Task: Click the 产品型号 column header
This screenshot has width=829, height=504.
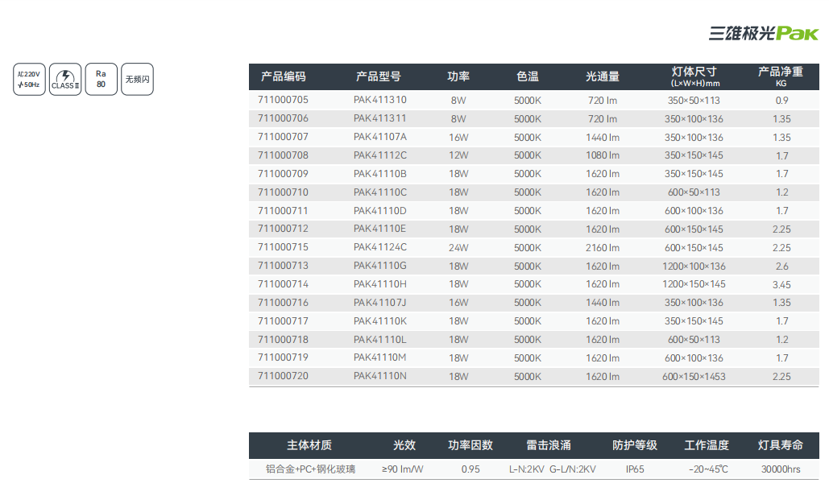Action: click(378, 77)
